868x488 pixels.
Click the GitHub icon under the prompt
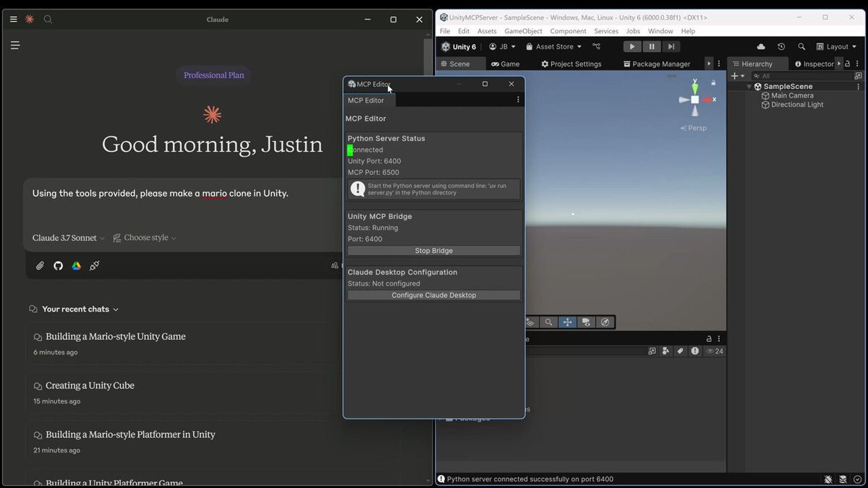pyautogui.click(x=58, y=266)
